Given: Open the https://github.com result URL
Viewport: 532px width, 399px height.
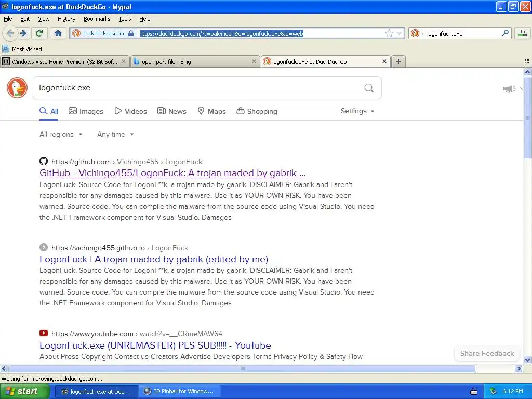Looking at the screenshot, I should pyautogui.click(x=81, y=162).
